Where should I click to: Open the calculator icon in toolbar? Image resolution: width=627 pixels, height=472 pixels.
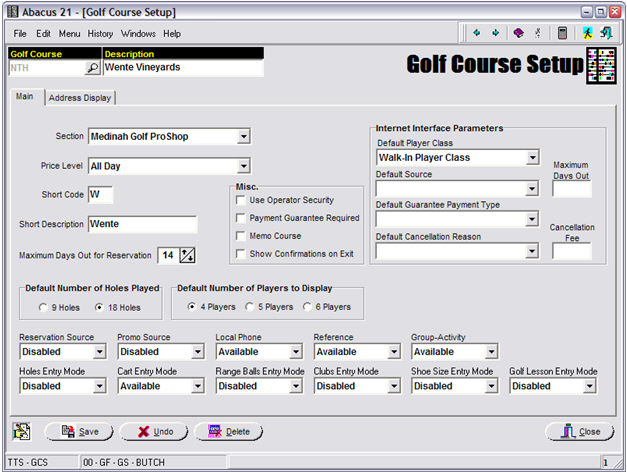click(x=563, y=33)
